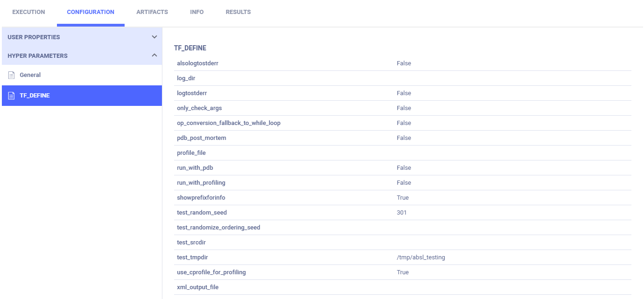The image size is (644, 299).
Task: Click the False value for alsologtostderr
Action: pos(404,63)
